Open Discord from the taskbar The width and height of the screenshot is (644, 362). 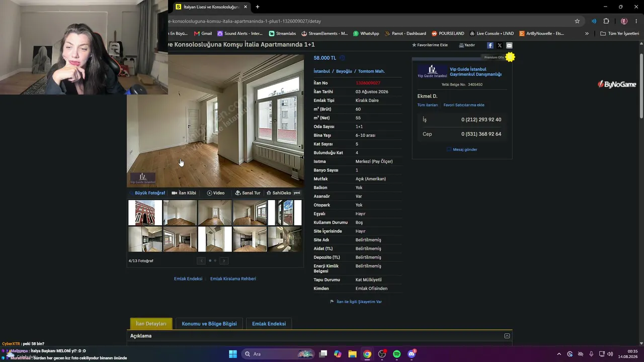pos(412,354)
